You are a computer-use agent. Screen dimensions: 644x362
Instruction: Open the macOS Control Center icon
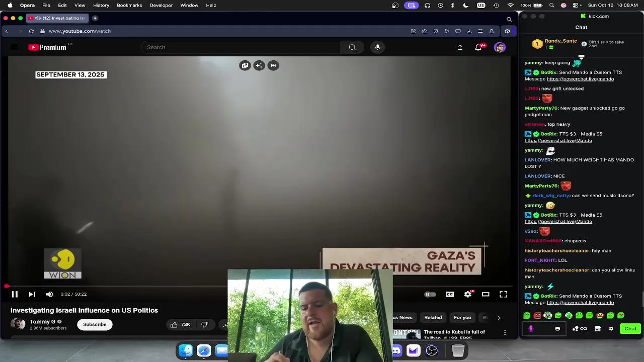click(x=575, y=5)
